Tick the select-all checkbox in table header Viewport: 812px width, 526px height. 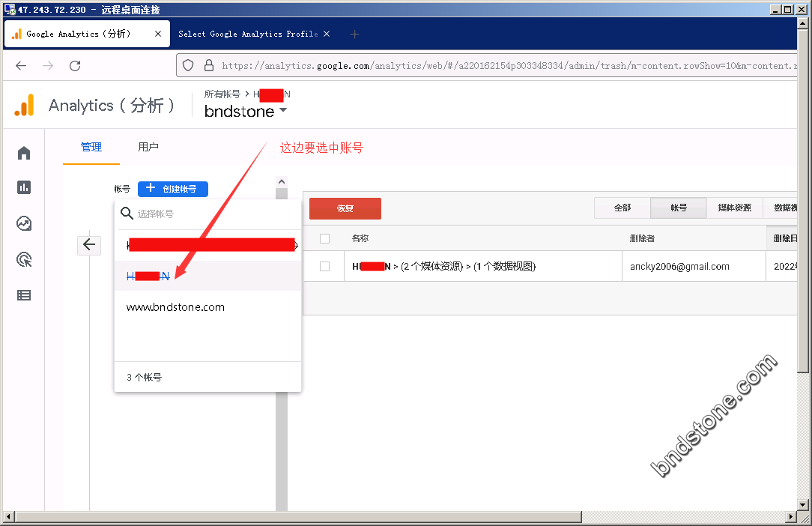[324, 238]
